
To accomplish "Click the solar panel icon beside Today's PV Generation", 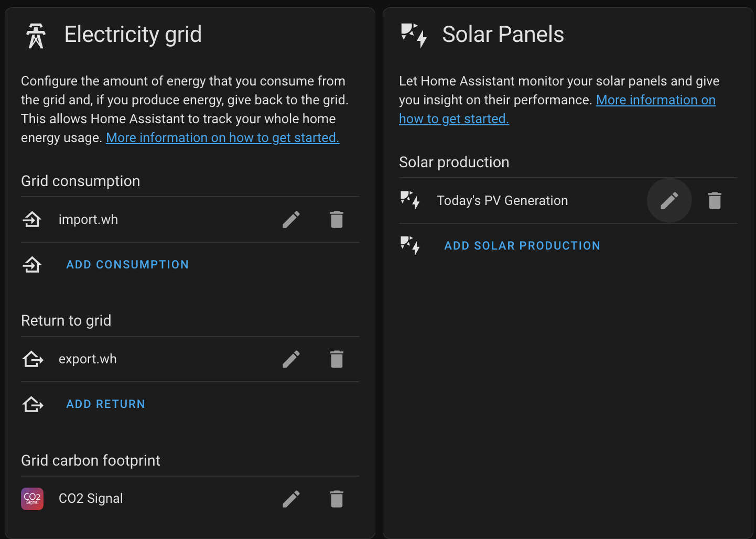I will click(410, 200).
